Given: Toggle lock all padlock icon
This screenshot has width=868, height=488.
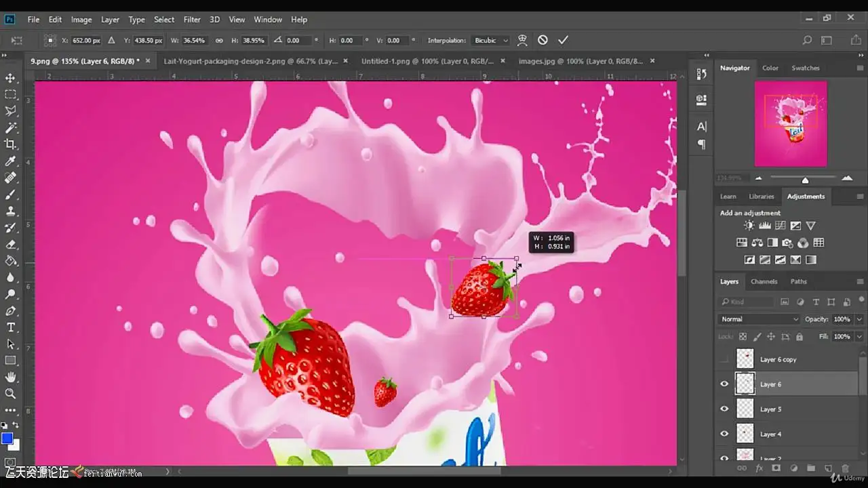Looking at the screenshot, I should coord(800,337).
